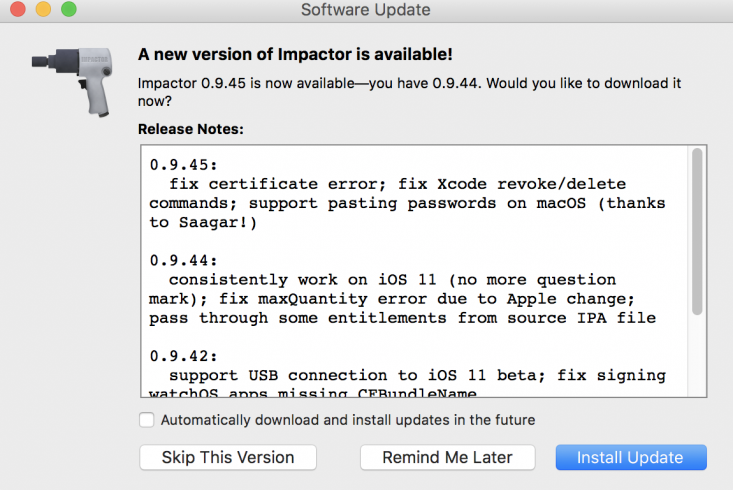Screen dimensions: 733x490
Task: Minimize window with the yellow button
Action: tap(44, 10)
